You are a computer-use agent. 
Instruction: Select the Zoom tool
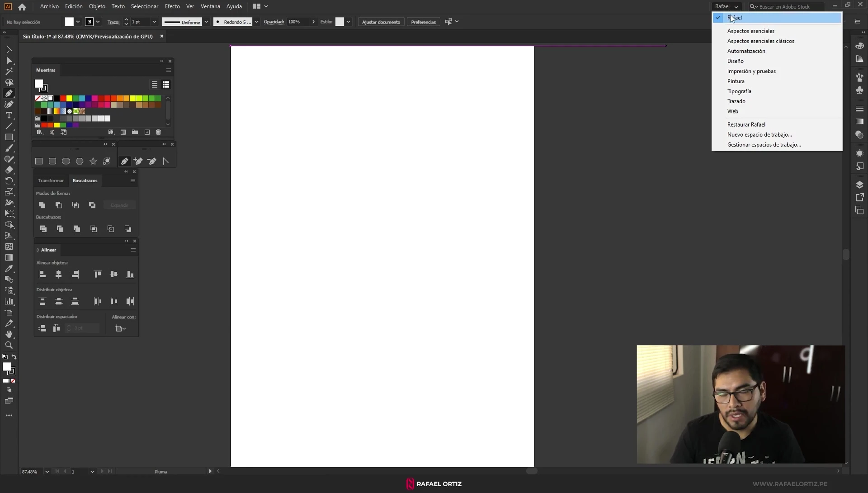tap(9, 345)
